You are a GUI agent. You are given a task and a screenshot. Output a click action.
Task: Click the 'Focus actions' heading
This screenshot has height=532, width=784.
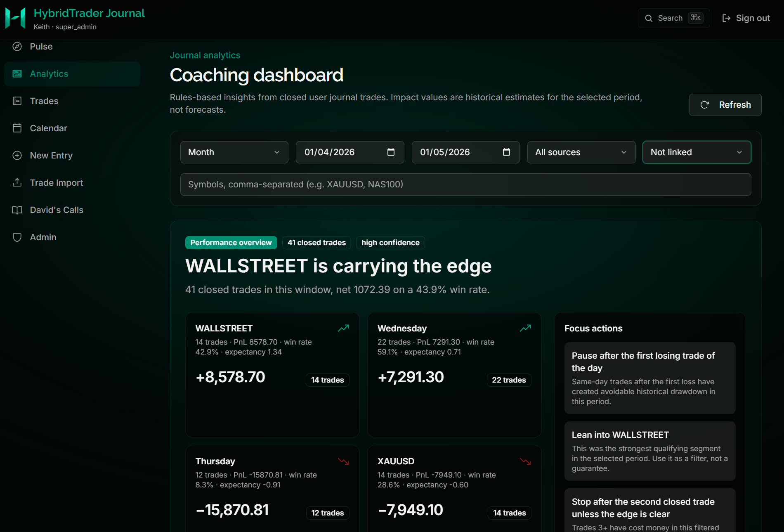coord(593,329)
